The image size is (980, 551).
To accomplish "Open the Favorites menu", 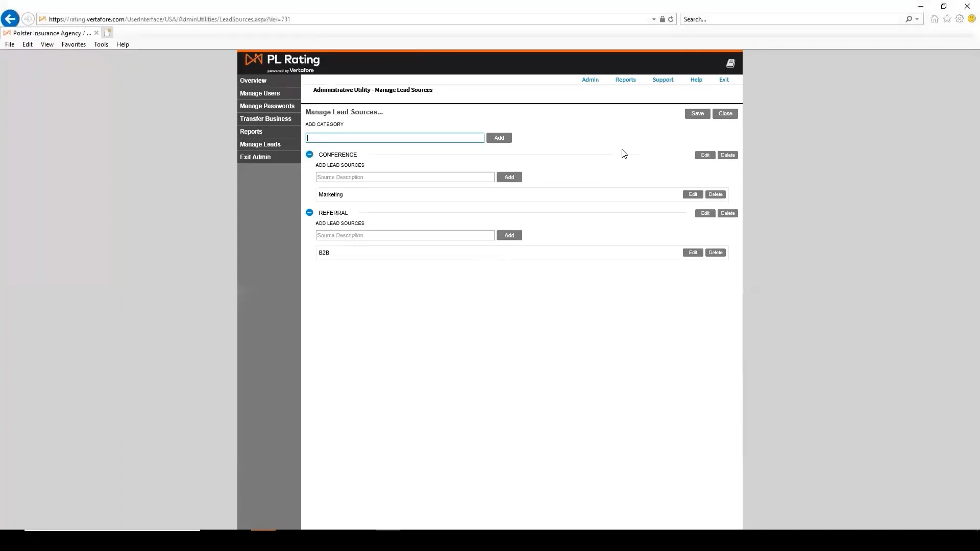I will point(73,44).
